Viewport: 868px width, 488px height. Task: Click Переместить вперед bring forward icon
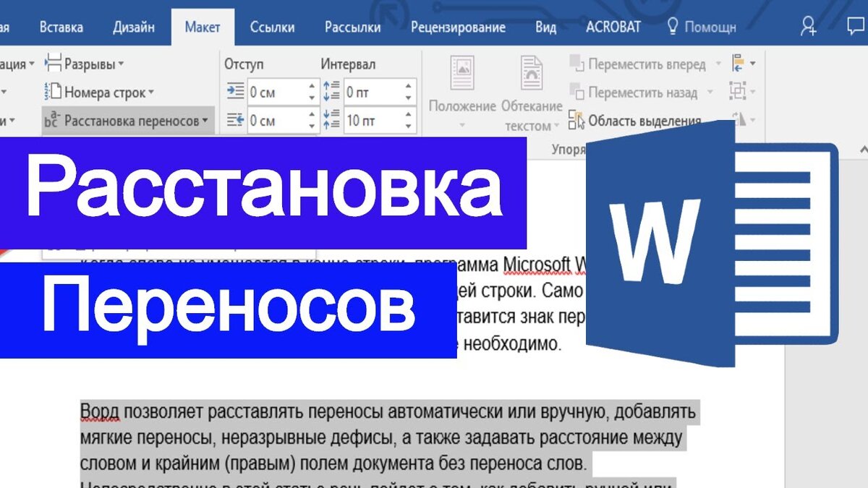tap(576, 64)
